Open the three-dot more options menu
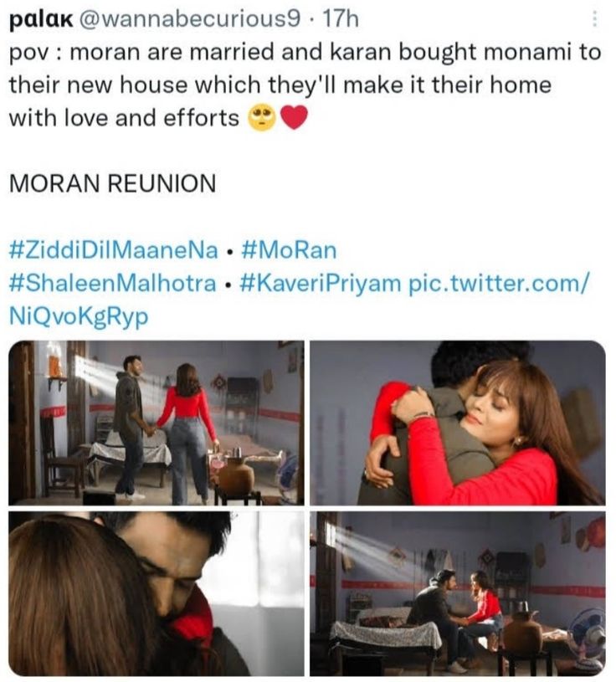Viewport: 616px width, 682px height. point(595,19)
